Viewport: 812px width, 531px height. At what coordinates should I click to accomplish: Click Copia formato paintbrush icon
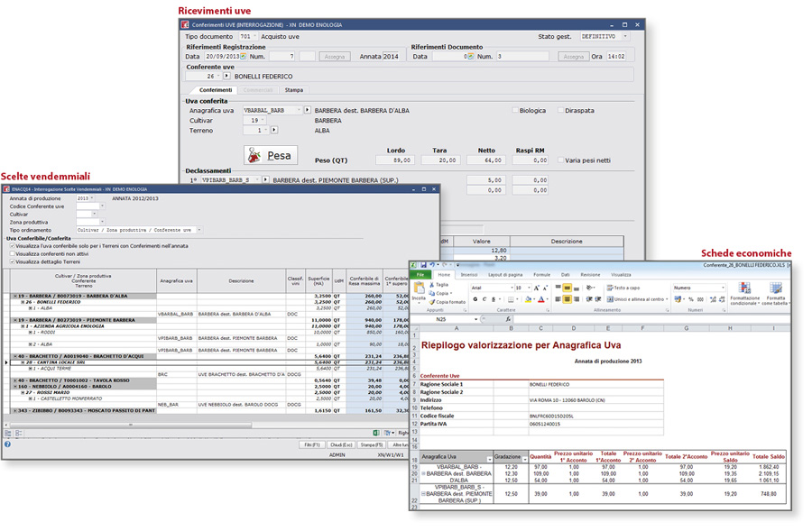tap(432, 302)
